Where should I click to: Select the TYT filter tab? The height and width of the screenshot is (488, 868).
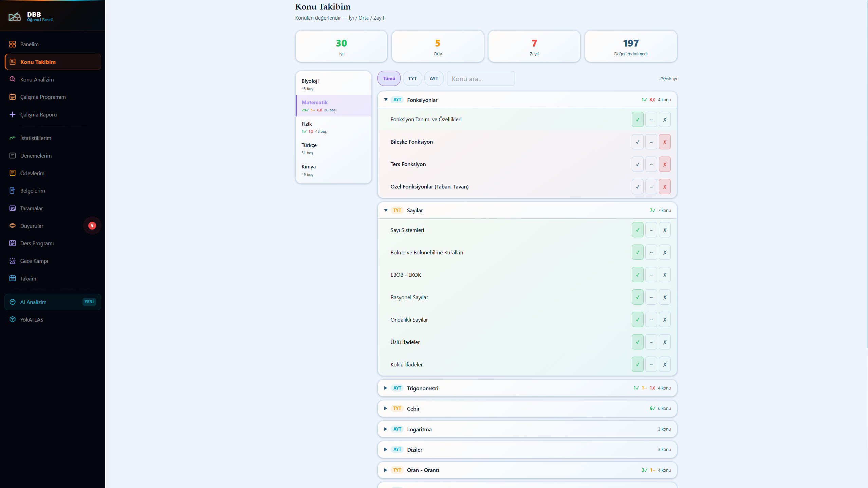(x=412, y=78)
